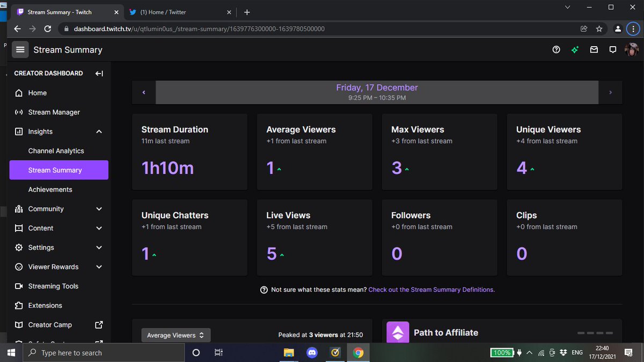Collapse the Creator Dashboard sidebar arrow
This screenshot has height=362, width=644.
click(x=99, y=73)
